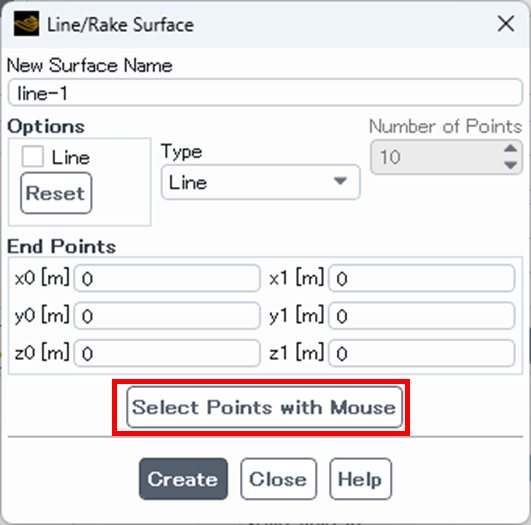Click the z0 [m] input field
531x525 pixels.
[x=167, y=353]
